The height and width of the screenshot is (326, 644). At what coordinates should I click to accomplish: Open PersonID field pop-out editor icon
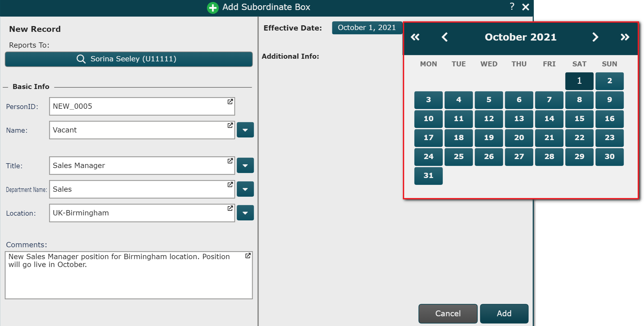tap(230, 102)
